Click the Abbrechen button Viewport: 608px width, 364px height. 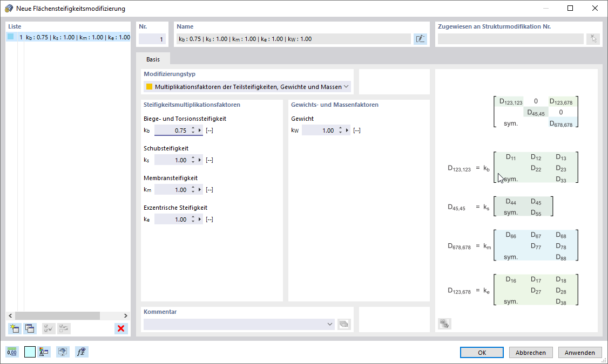(x=530, y=352)
